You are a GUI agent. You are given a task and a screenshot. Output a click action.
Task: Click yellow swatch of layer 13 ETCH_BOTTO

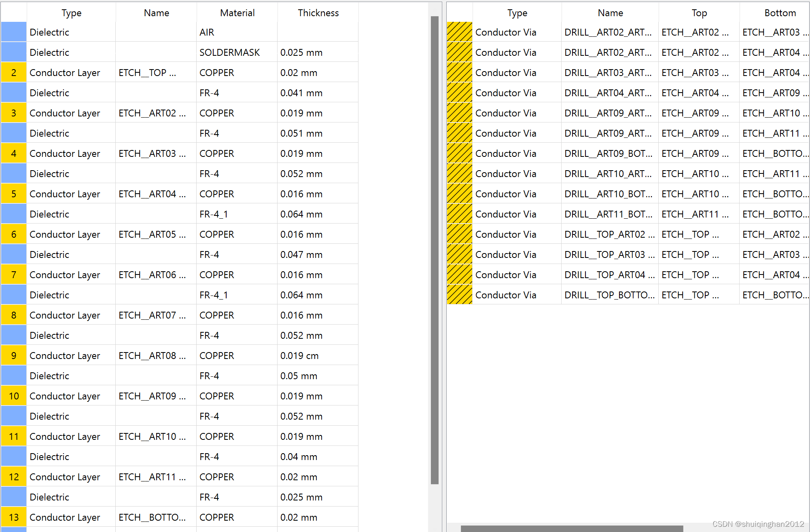click(x=14, y=517)
